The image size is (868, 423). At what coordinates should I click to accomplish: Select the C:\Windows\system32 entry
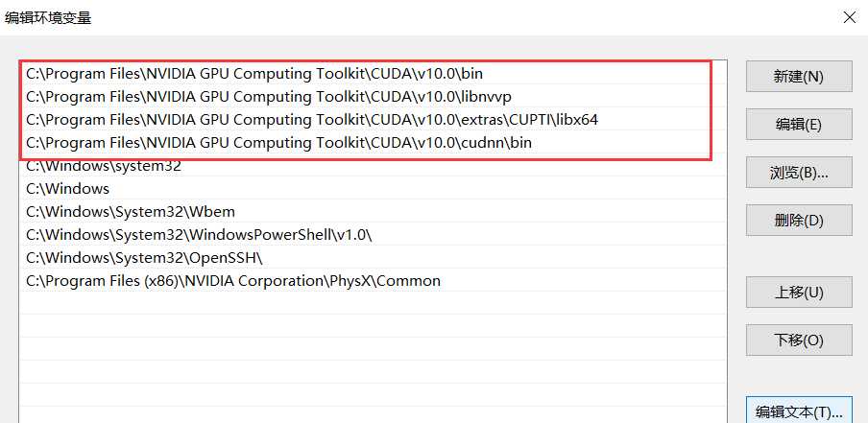104,165
